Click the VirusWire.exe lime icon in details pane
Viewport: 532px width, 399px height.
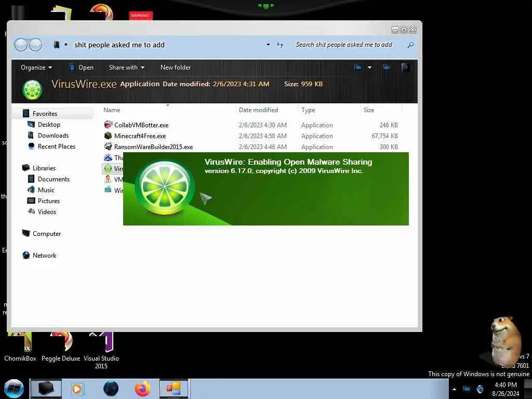tap(32, 89)
